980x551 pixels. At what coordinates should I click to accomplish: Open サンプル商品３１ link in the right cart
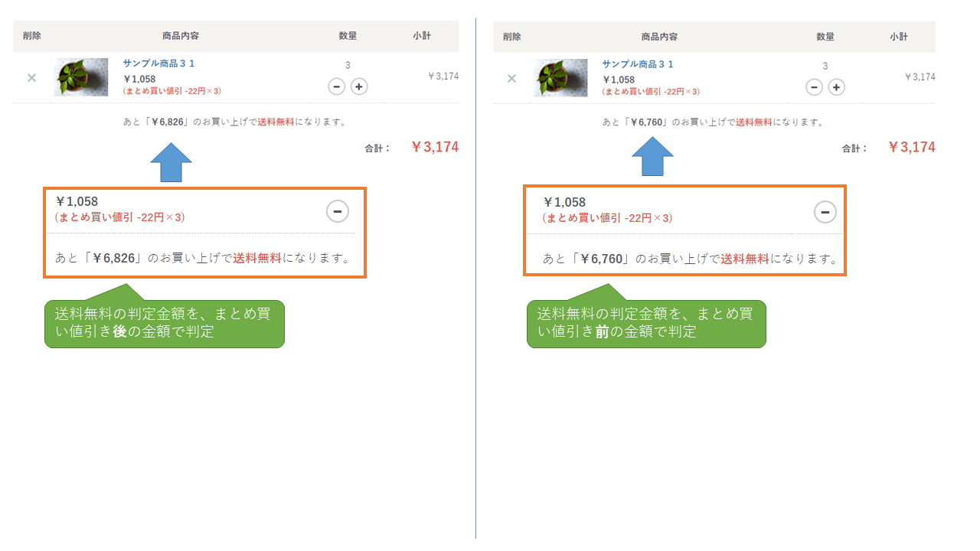638,64
